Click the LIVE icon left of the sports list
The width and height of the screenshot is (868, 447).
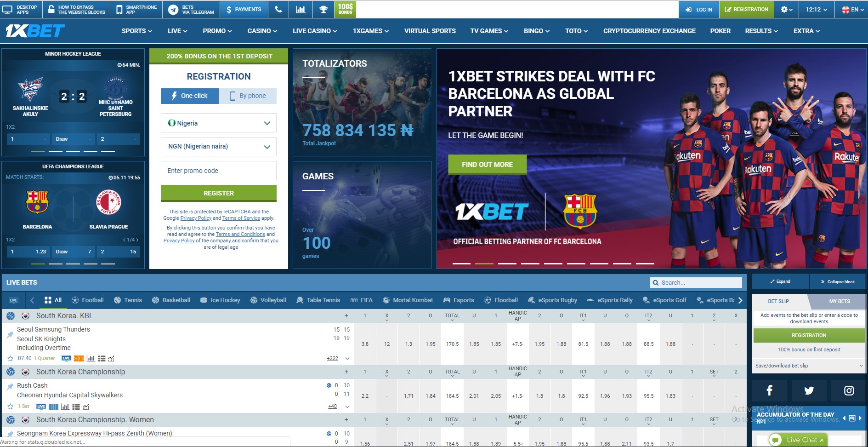point(13,300)
